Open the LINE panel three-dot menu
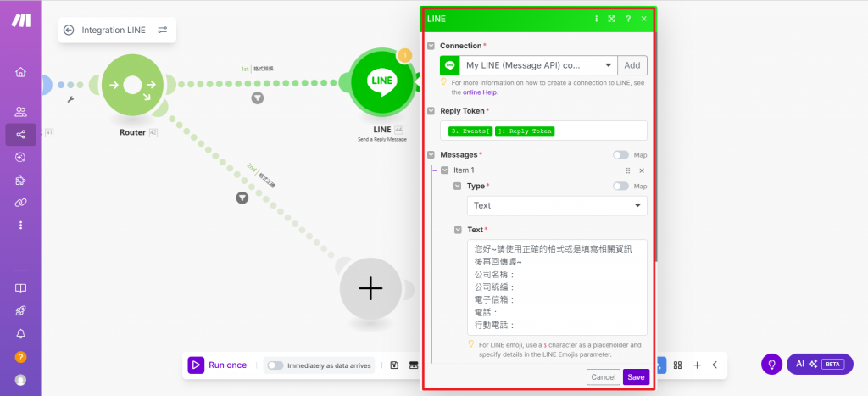 (596, 19)
